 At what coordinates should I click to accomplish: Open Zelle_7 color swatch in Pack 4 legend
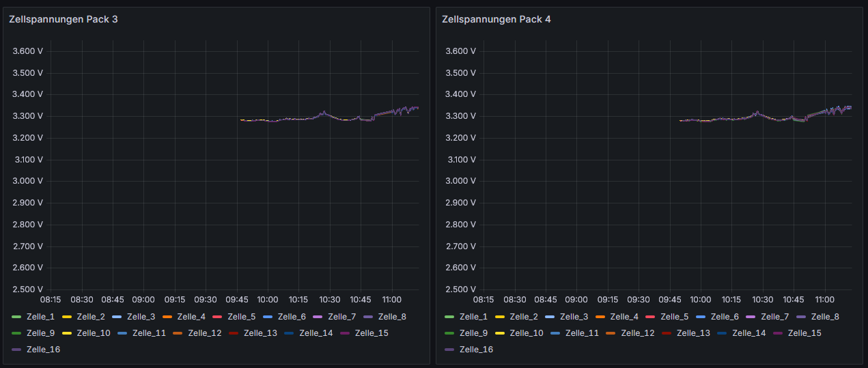coord(751,317)
